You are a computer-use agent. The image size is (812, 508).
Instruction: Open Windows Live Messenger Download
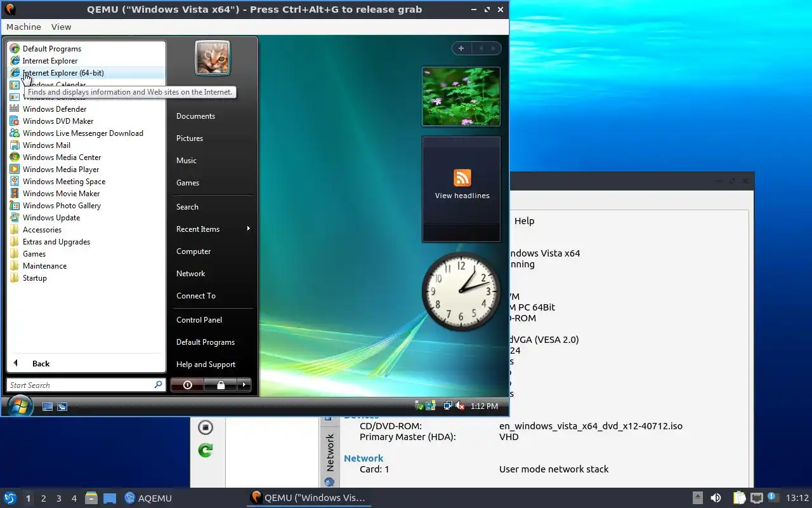click(x=82, y=133)
